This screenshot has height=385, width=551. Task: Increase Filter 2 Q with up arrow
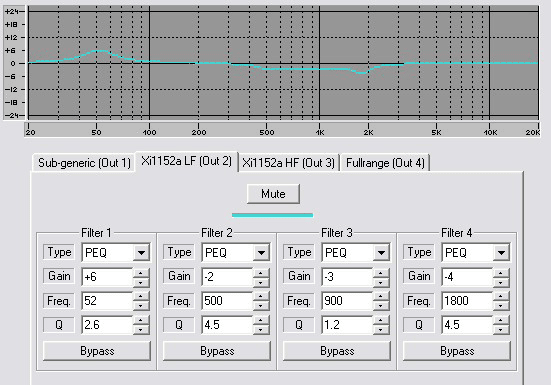click(261, 320)
